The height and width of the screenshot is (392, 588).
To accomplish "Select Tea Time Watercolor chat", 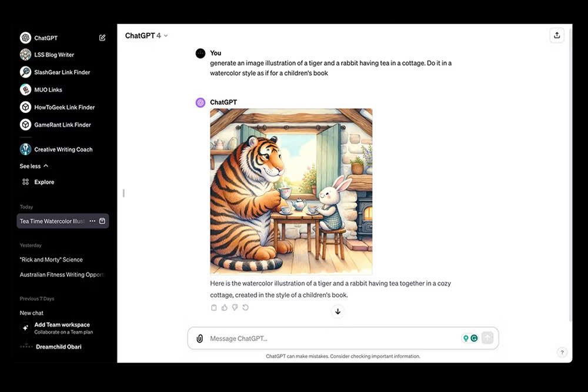I will tap(52, 221).
